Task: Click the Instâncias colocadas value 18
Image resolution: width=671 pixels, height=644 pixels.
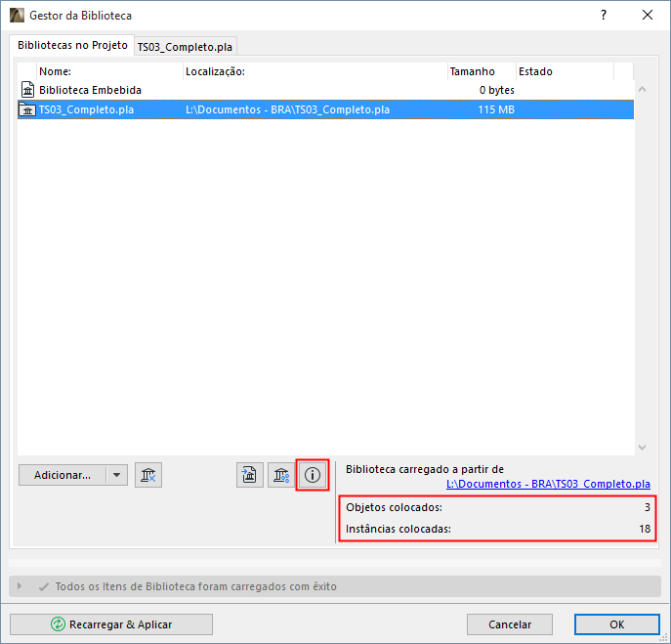Action: (645, 529)
